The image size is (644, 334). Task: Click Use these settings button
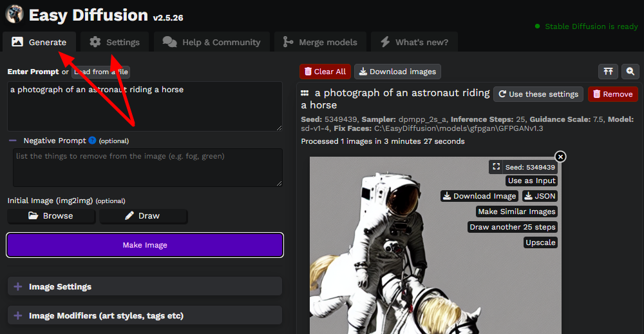coord(538,94)
